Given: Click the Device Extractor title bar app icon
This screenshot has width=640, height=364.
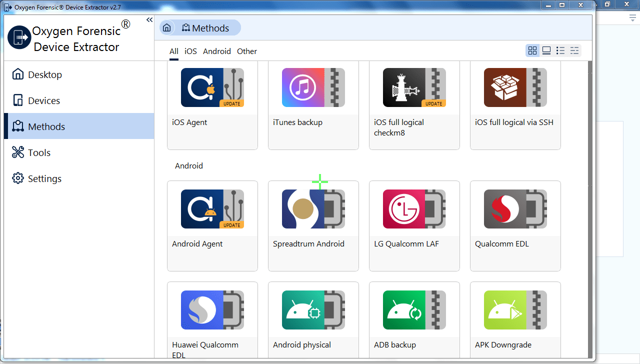Looking at the screenshot, I should coord(8,7).
